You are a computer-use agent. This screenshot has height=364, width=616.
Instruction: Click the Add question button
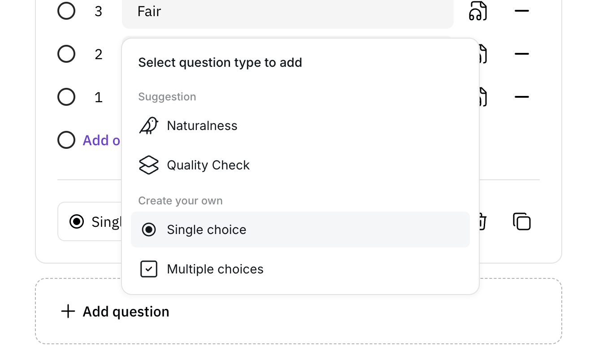(x=299, y=311)
